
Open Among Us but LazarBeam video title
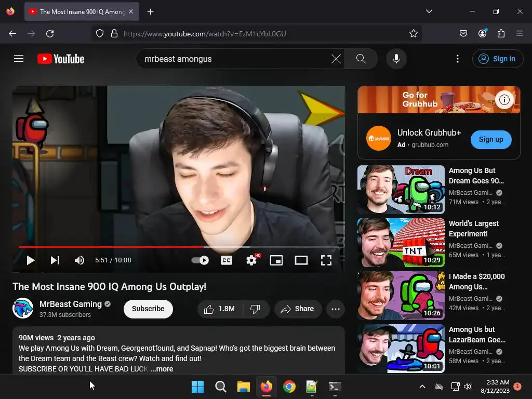[477, 335]
